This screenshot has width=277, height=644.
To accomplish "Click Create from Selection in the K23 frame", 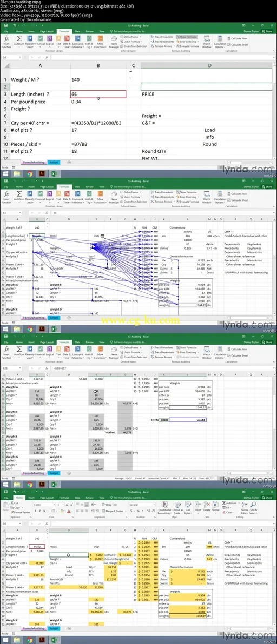I will click(x=133, y=357).
